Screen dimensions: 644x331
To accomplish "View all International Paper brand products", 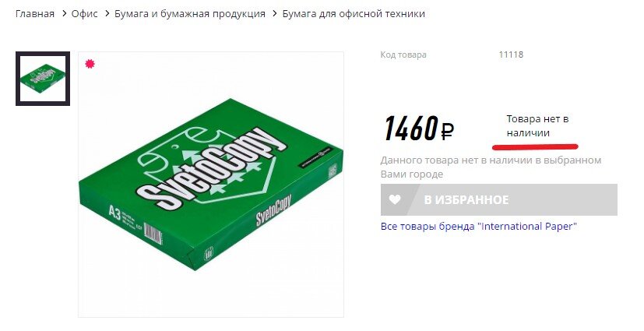I will (x=478, y=227).
